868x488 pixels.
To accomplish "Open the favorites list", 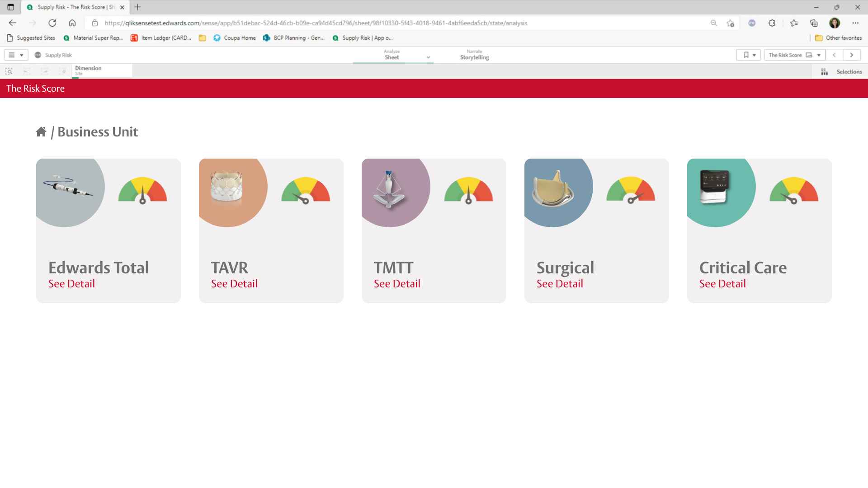I will (x=794, y=23).
